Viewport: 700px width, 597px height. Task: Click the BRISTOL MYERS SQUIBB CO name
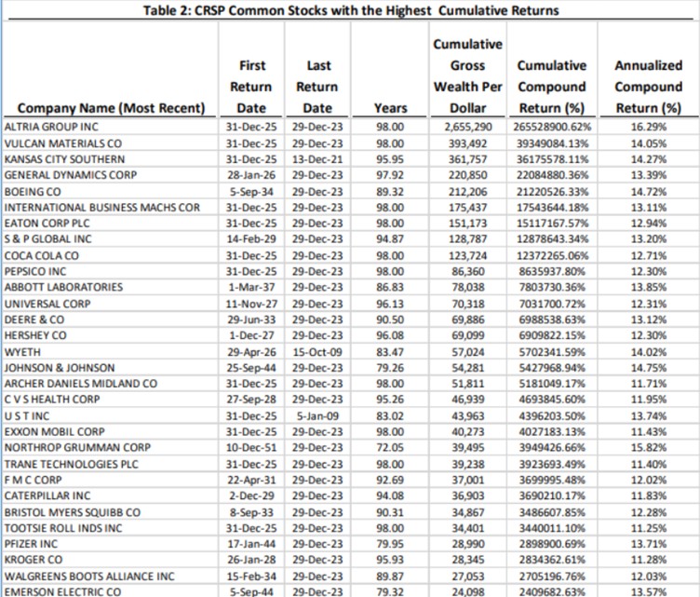tap(73, 512)
